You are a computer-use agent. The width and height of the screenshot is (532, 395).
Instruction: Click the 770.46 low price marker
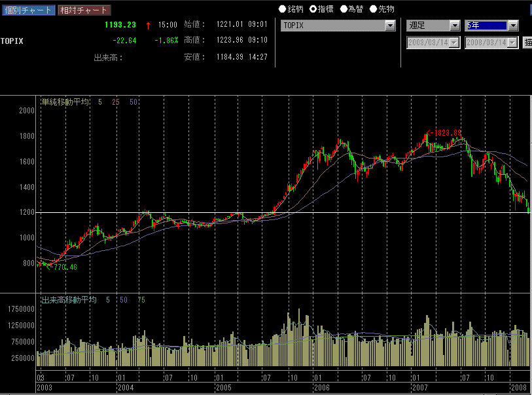tap(65, 267)
